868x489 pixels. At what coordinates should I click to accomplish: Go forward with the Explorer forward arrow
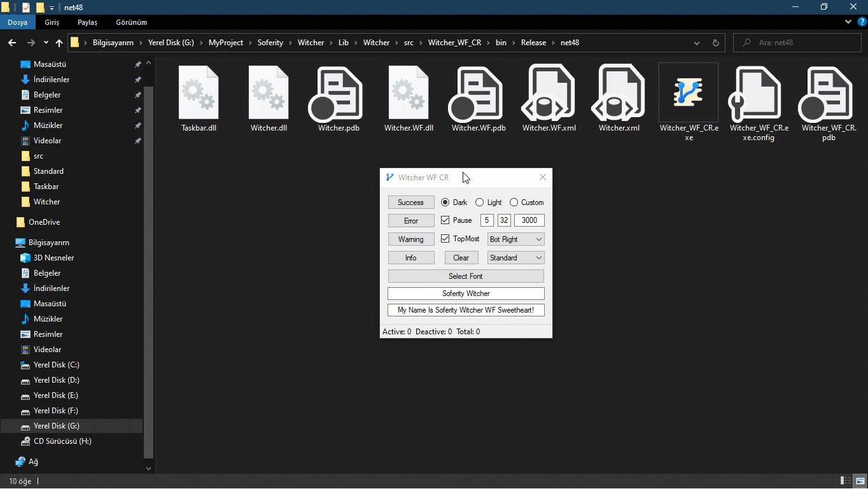pyautogui.click(x=31, y=43)
